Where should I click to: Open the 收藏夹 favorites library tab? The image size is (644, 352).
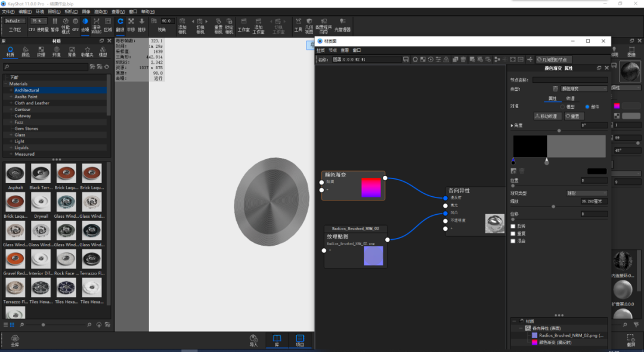(87, 52)
